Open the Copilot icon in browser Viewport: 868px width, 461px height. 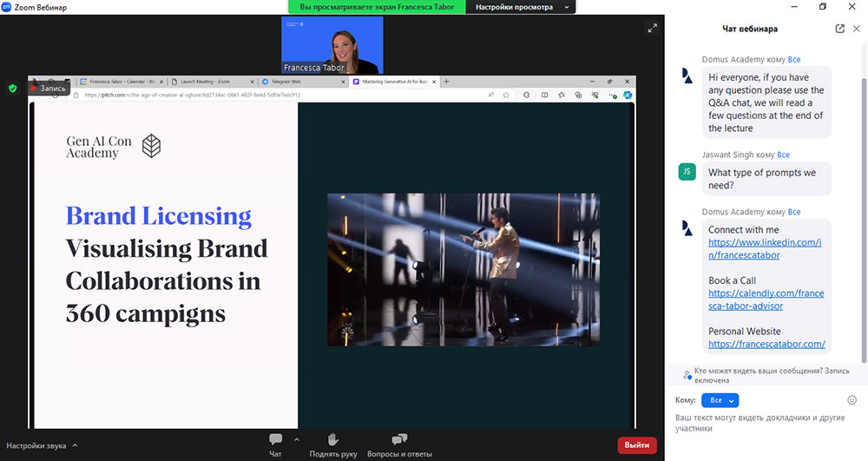click(628, 95)
